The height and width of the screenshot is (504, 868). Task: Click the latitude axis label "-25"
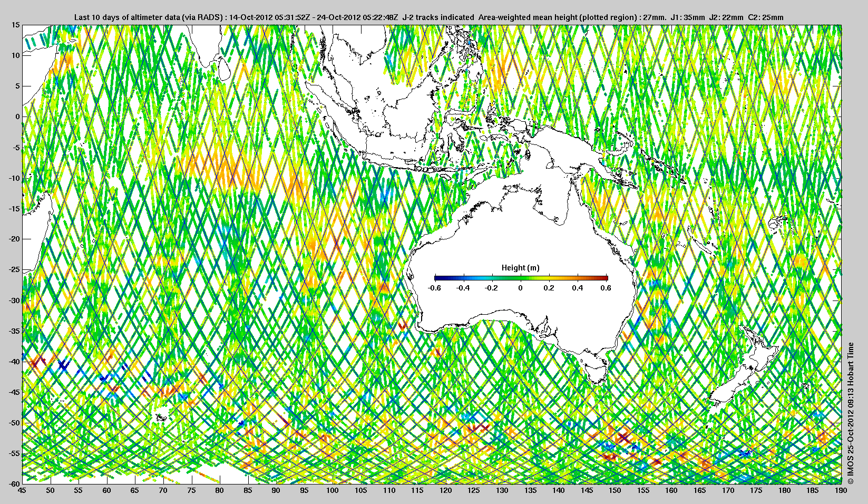coord(14,269)
